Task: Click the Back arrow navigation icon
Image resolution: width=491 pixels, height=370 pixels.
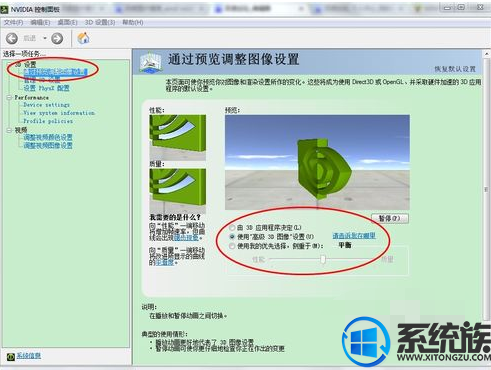Action: coord(12,38)
